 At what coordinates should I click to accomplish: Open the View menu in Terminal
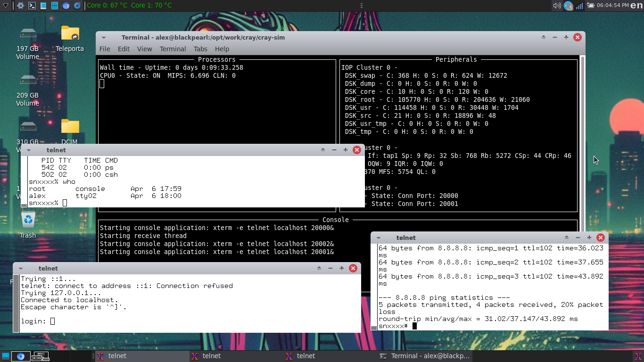[144, 49]
